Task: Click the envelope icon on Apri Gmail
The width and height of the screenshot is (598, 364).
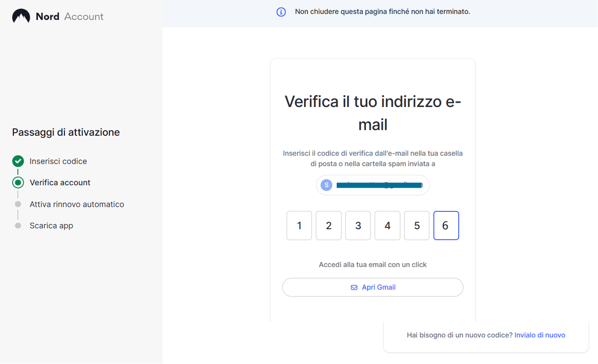Action: click(354, 287)
